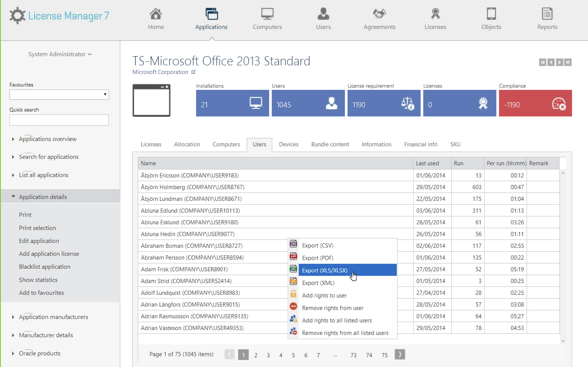Viewport: 588px width, 367px height.
Task: Open the Favourites dropdown
Action: tap(59, 95)
